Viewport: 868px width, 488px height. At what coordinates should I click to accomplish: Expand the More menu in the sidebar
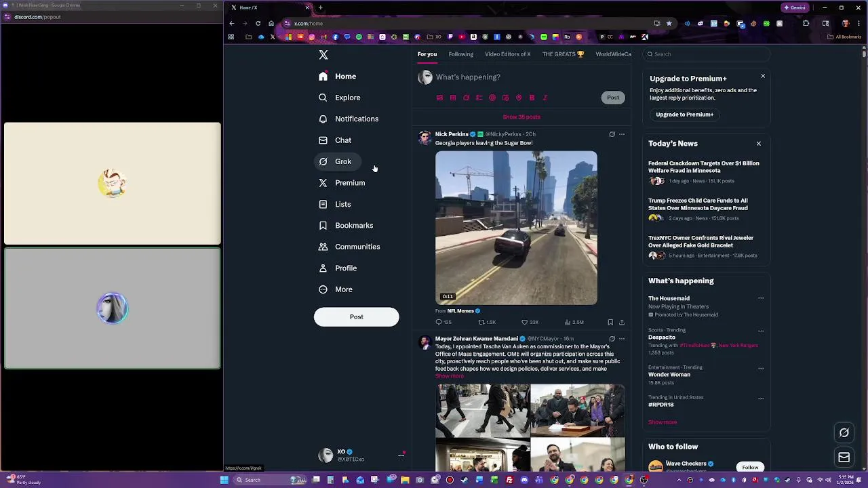click(x=336, y=289)
